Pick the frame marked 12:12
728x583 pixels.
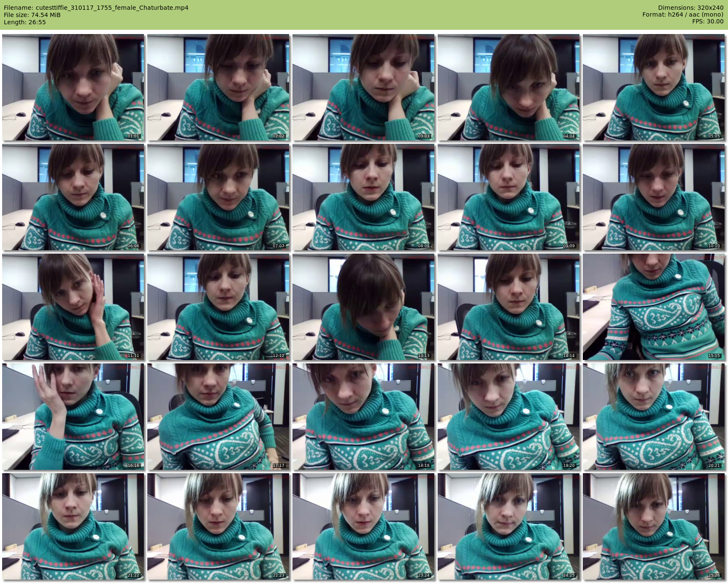218,307
